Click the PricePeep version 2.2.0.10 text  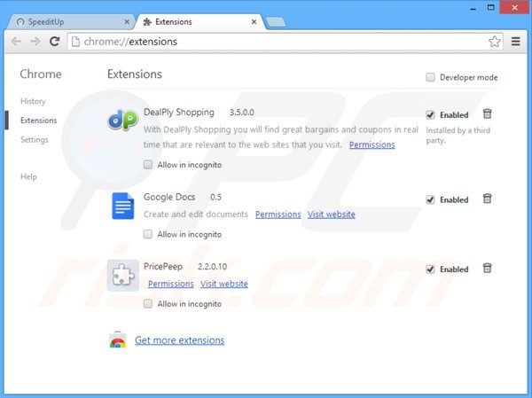[213, 266]
